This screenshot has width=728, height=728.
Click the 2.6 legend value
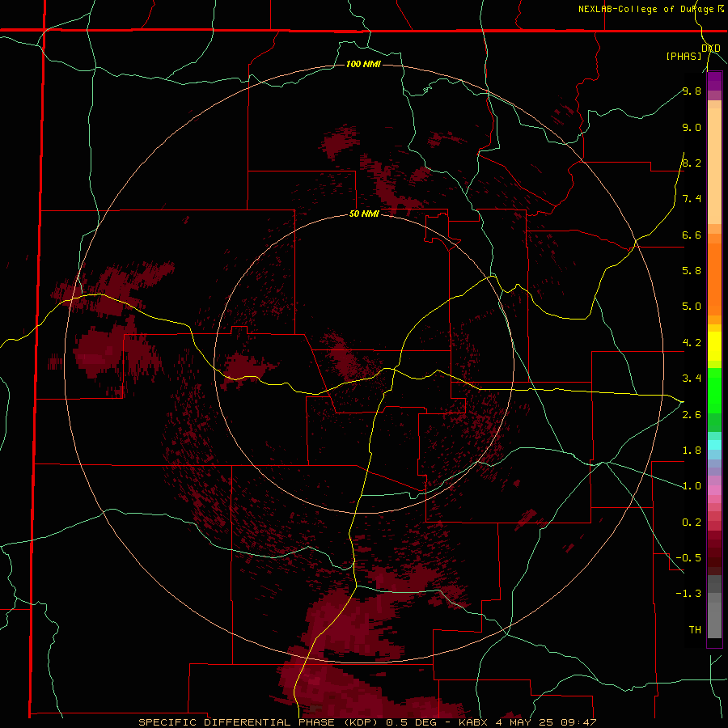coord(692,415)
